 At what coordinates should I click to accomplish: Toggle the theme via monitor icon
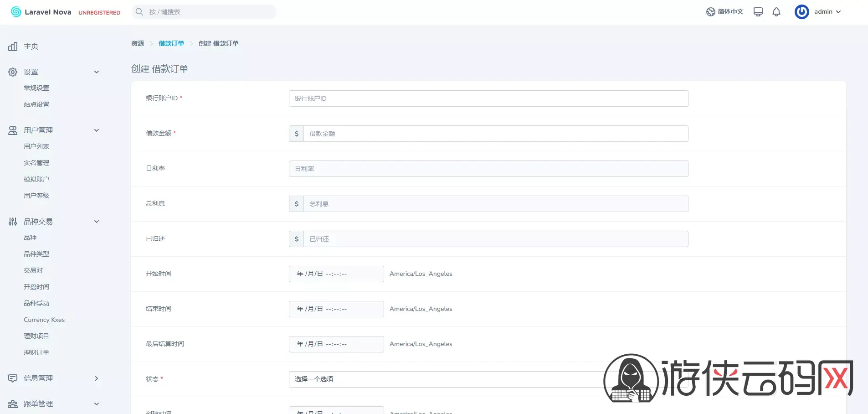click(758, 12)
